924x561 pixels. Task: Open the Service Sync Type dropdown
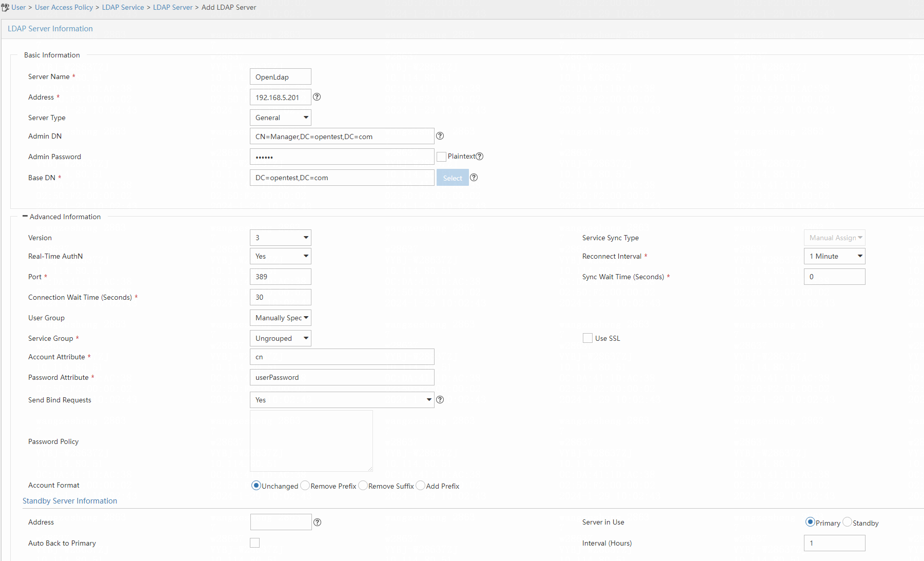835,238
